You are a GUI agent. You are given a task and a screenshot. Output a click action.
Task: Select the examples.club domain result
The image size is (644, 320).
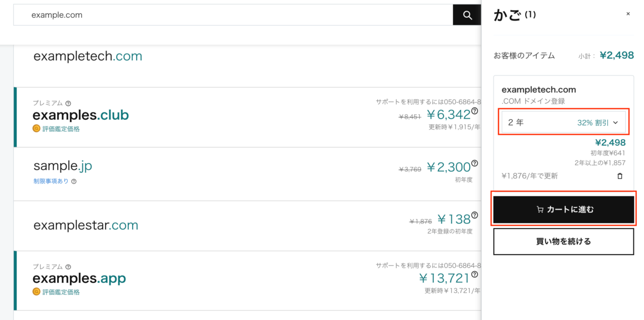tap(81, 115)
